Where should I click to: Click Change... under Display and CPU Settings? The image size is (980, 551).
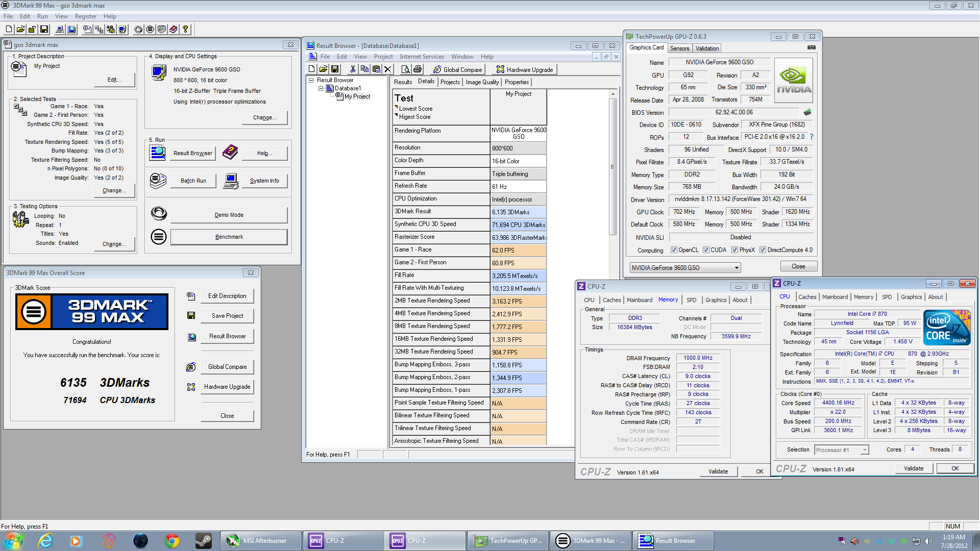click(264, 117)
